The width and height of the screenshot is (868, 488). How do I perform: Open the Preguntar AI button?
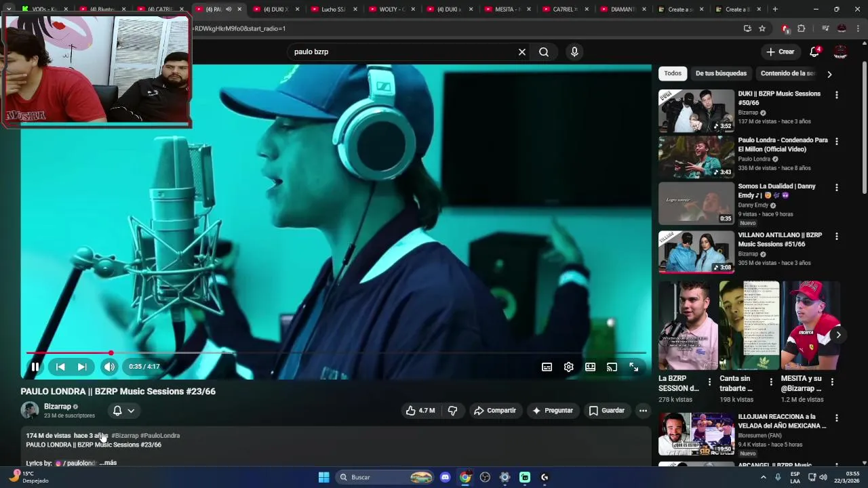[553, 411]
